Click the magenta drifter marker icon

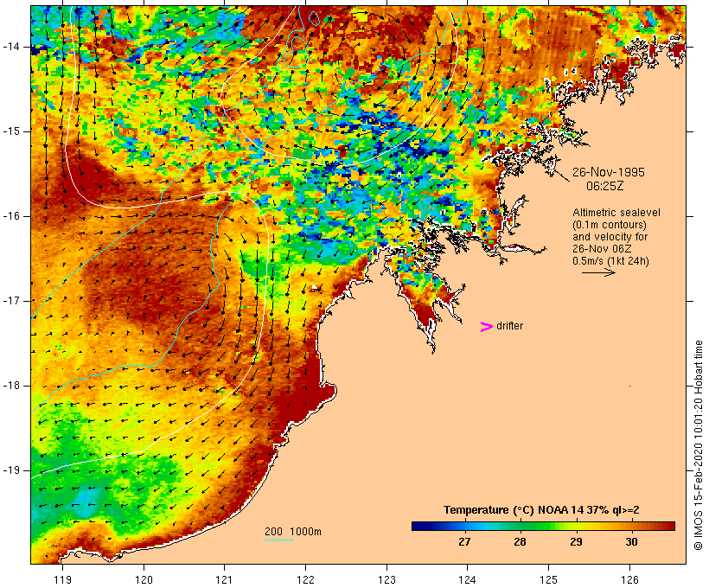(486, 327)
